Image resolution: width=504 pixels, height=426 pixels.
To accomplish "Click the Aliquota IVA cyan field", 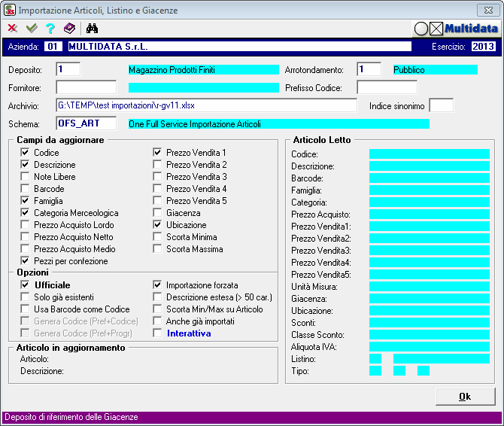I will coord(430,346).
